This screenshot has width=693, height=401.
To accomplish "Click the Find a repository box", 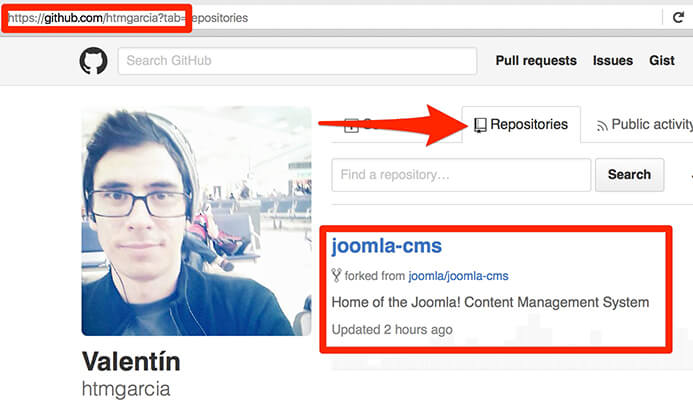I will [457, 174].
